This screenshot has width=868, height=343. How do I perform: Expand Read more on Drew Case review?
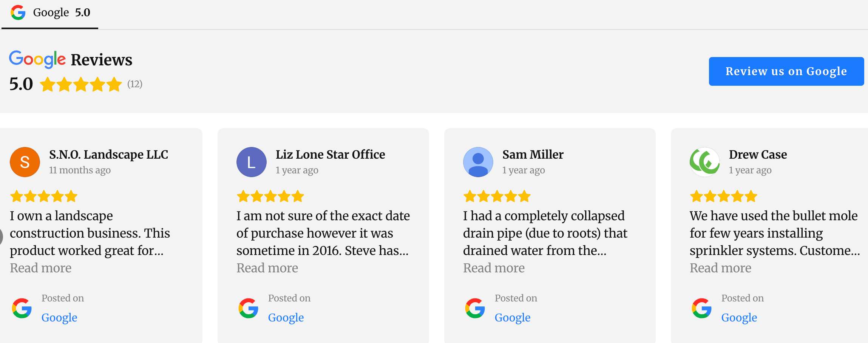point(721,268)
